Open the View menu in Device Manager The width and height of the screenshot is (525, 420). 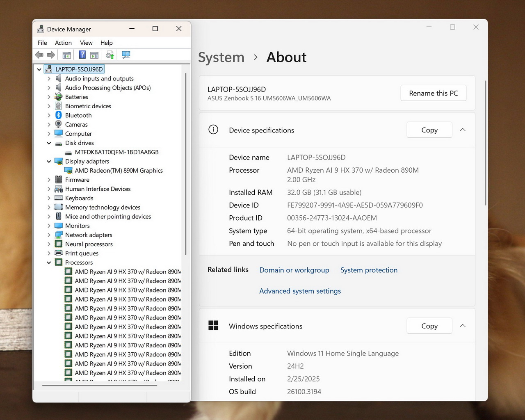point(86,43)
